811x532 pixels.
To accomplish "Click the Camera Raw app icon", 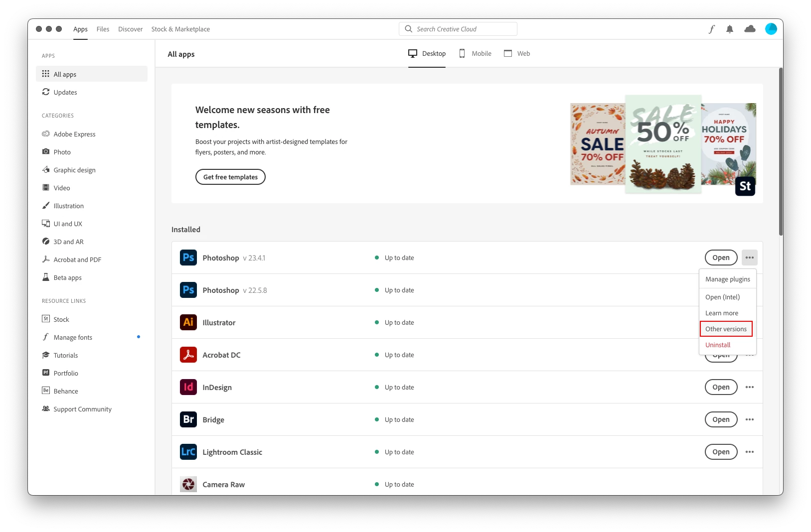I will [x=188, y=484].
